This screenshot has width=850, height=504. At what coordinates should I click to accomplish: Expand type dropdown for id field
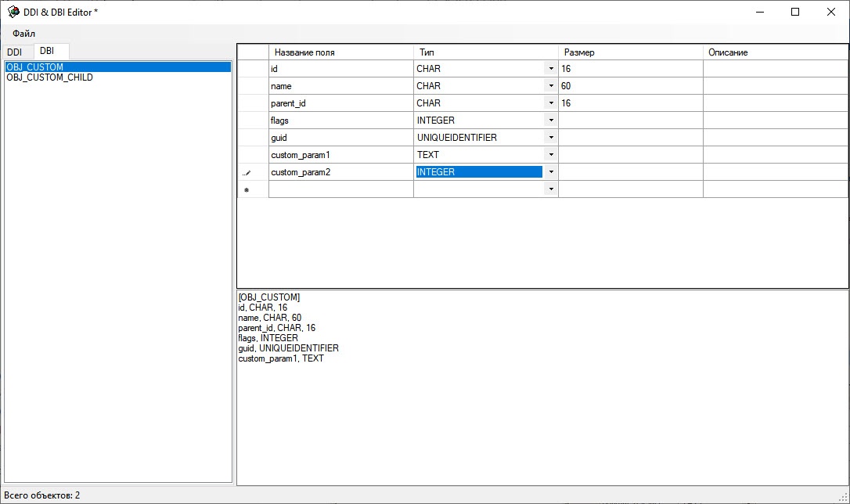[x=551, y=69]
